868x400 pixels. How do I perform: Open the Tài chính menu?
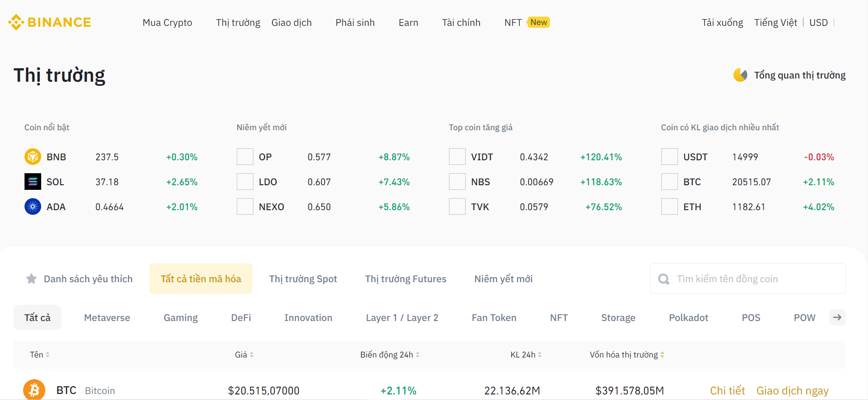(461, 23)
